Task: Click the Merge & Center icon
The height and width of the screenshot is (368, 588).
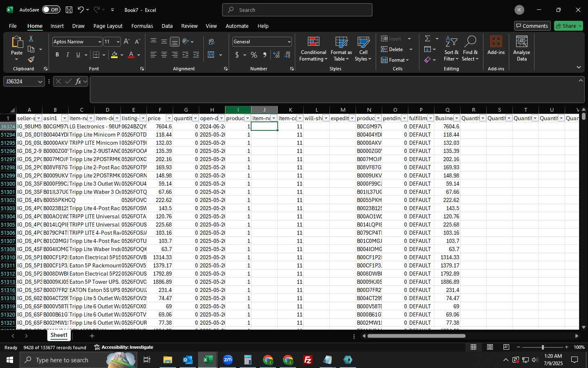Action: click(211, 55)
